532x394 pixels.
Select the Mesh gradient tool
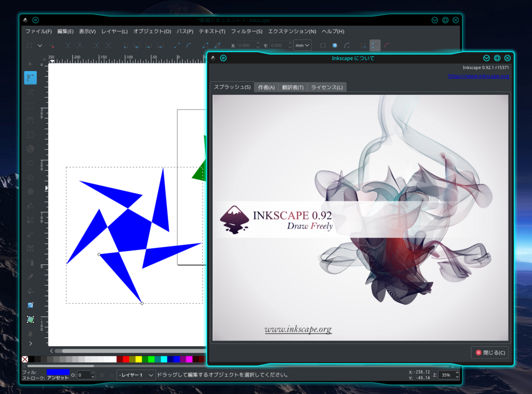pos(30,319)
